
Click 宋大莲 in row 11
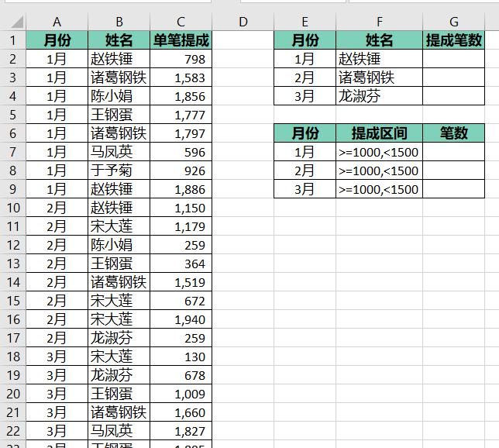click(112, 226)
